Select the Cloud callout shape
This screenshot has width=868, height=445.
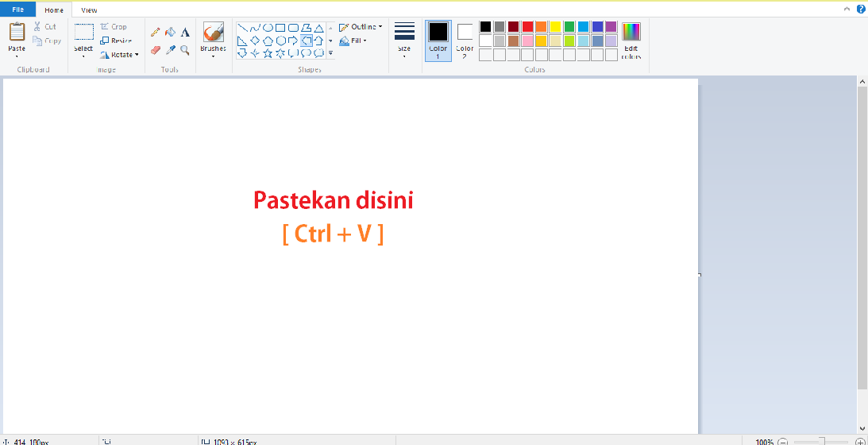[x=319, y=53]
